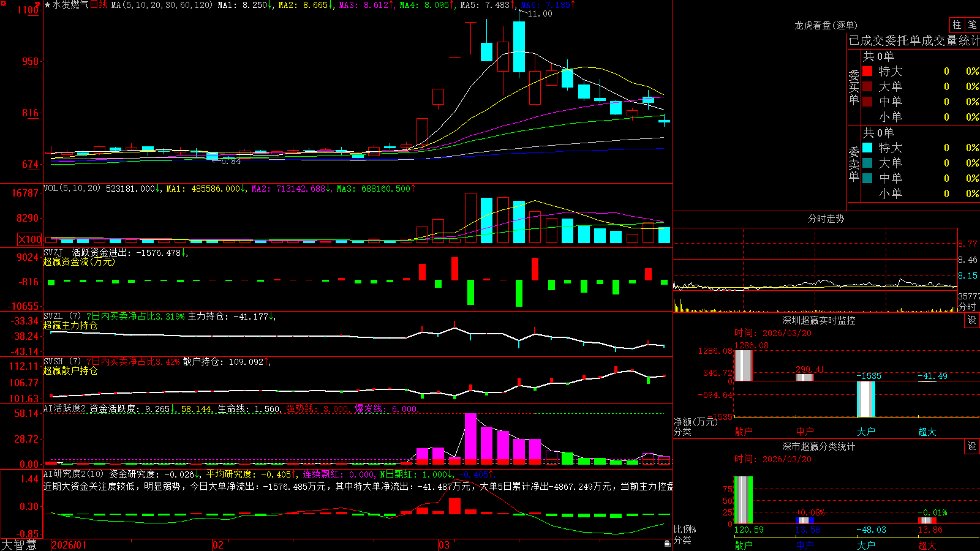
Task: Click the 290.41 中户 bar in 深圳超赢实时监控
Action: (x=805, y=377)
